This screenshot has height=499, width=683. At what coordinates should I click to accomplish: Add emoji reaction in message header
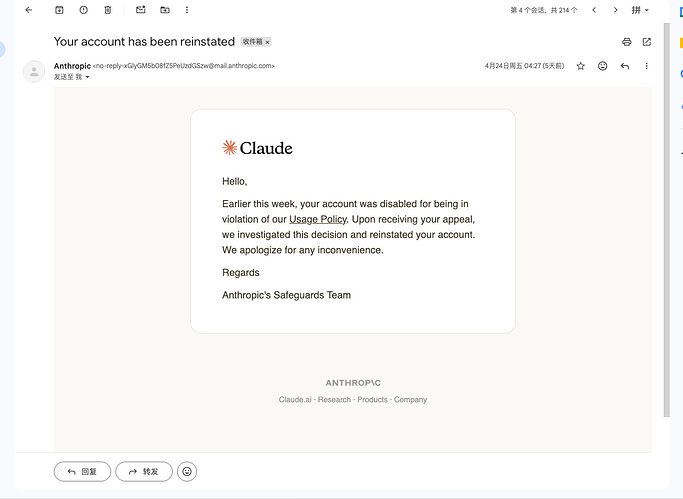(602, 66)
